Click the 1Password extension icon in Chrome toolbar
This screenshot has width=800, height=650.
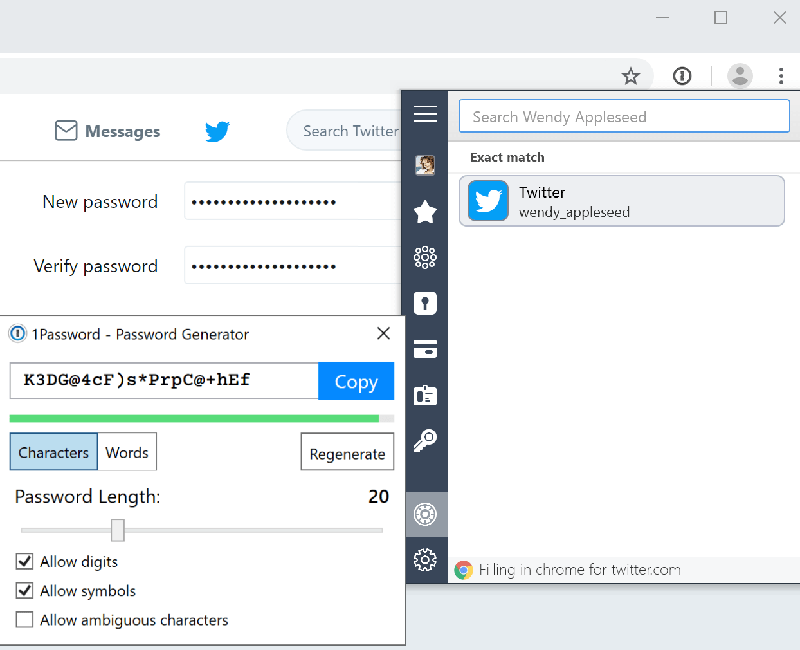(x=682, y=76)
